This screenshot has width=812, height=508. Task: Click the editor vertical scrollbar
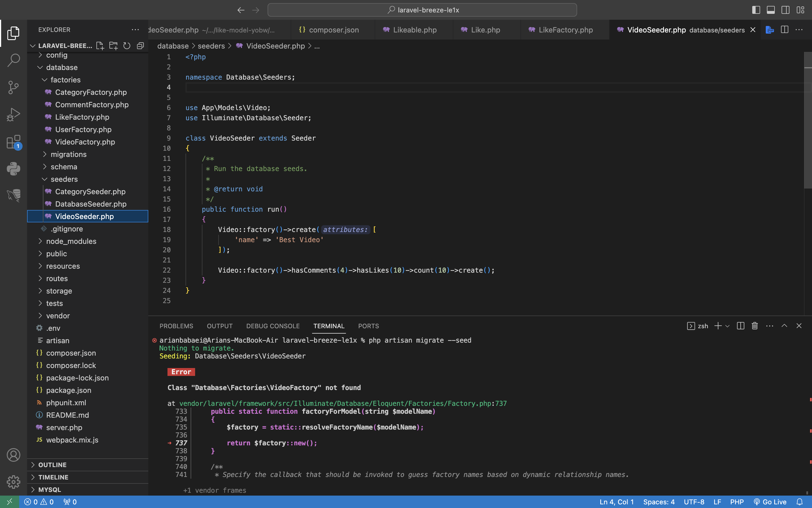click(808, 120)
